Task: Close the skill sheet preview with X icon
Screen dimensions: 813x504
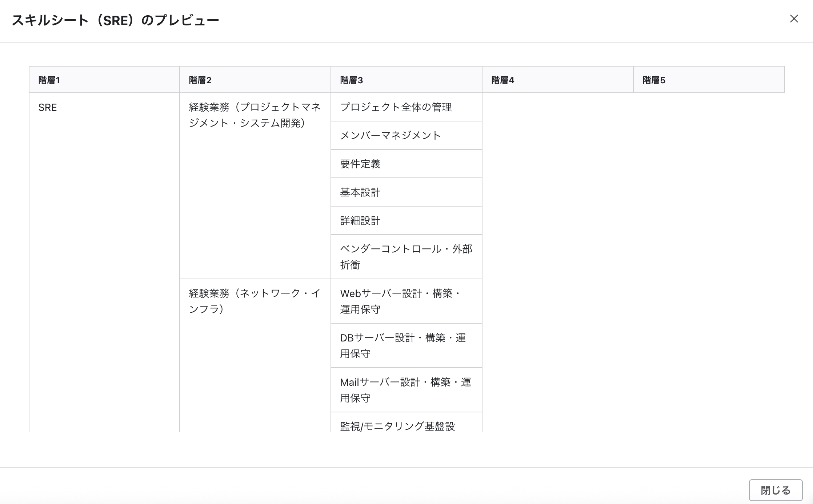Action: point(794,19)
